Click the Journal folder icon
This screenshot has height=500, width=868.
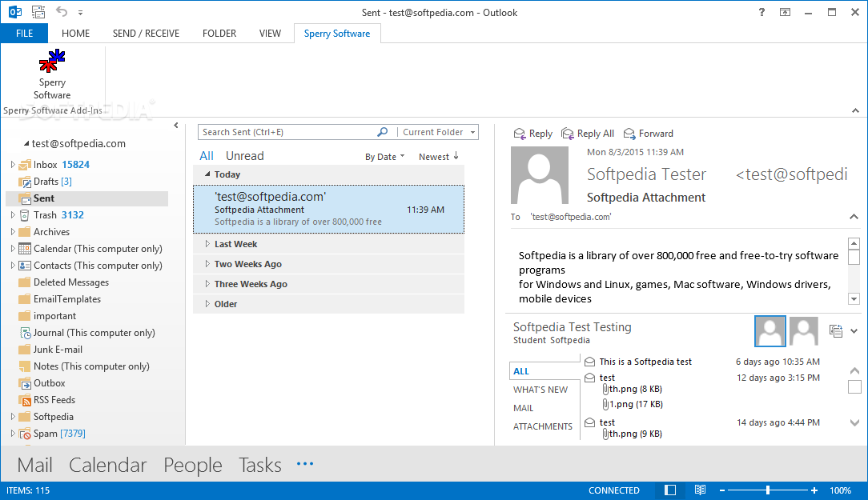click(25, 333)
